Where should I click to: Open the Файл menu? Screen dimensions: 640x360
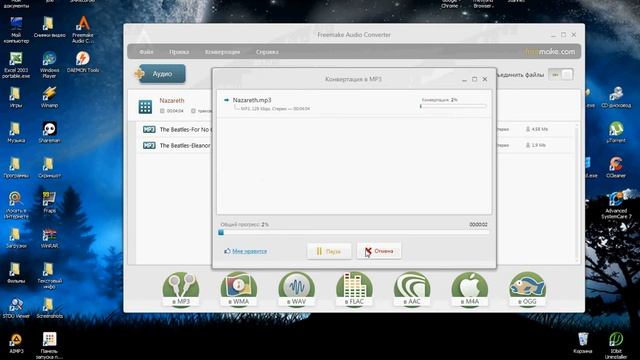[146, 52]
